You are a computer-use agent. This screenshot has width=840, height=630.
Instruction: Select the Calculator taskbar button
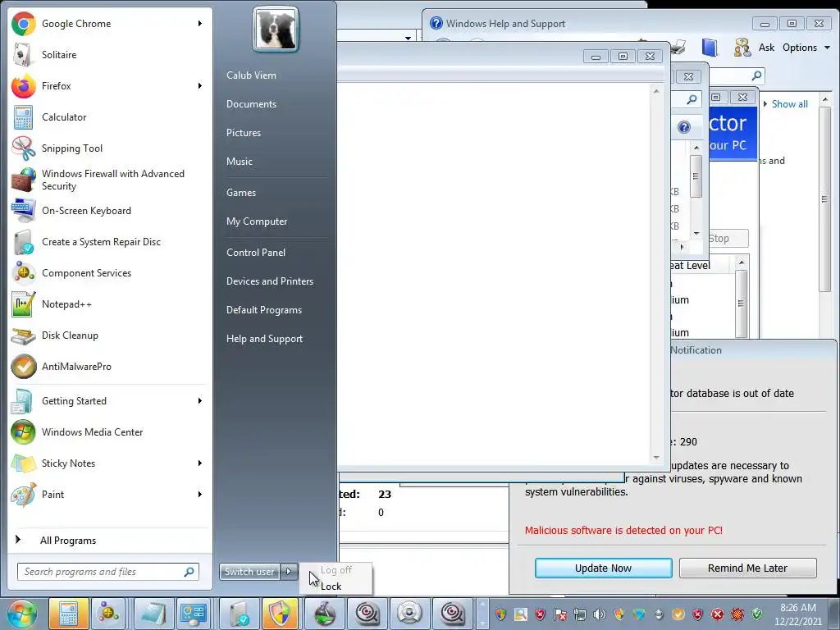click(x=69, y=614)
